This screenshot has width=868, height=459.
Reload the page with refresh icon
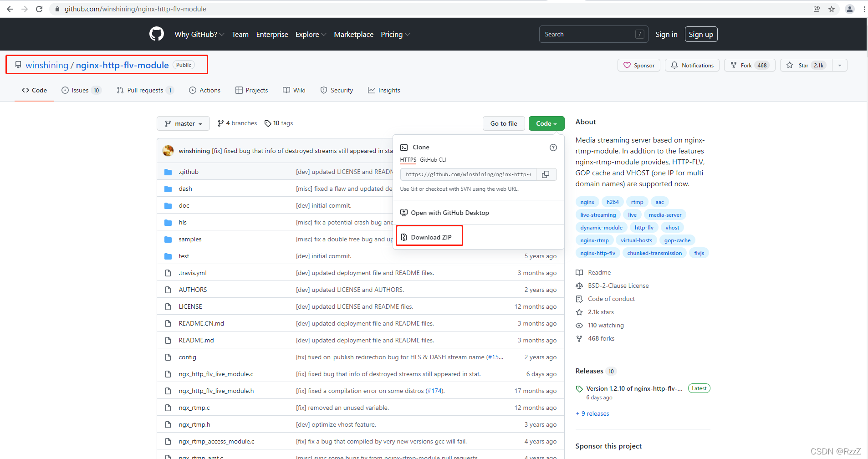pyautogui.click(x=39, y=9)
